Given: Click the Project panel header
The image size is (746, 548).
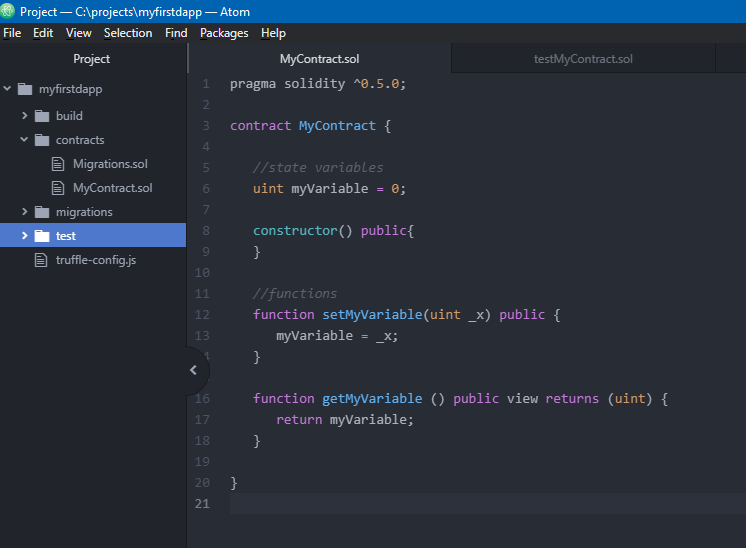Looking at the screenshot, I should [92, 59].
